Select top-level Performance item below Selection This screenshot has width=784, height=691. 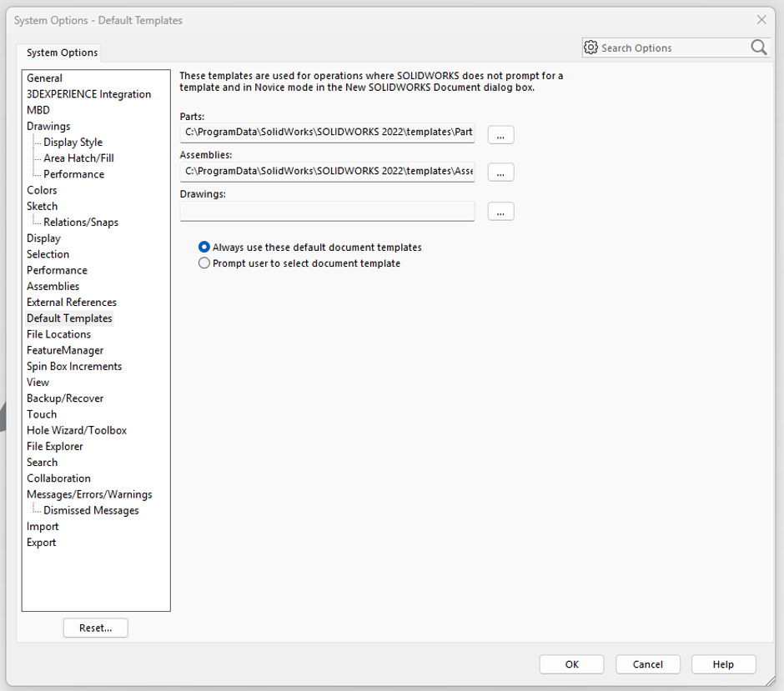point(57,270)
